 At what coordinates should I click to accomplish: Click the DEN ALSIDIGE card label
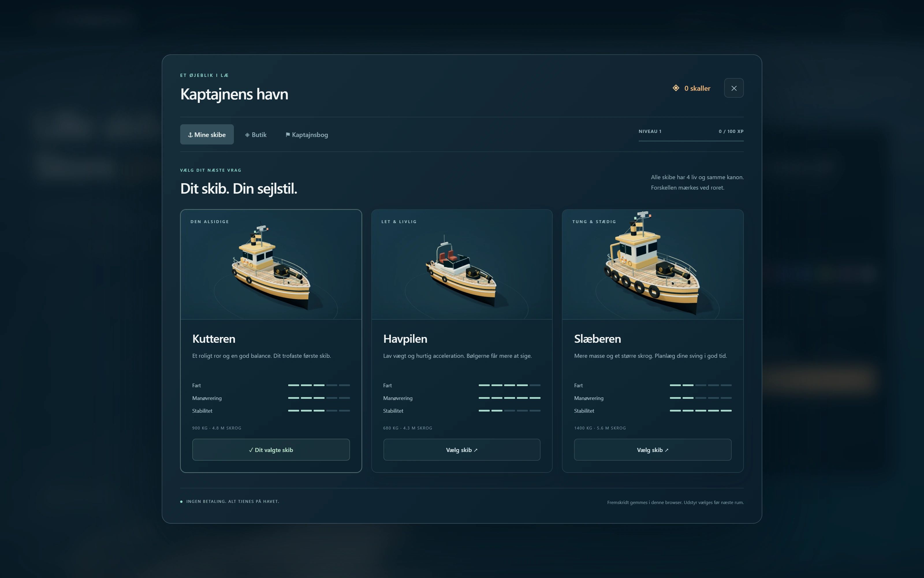pos(210,222)
